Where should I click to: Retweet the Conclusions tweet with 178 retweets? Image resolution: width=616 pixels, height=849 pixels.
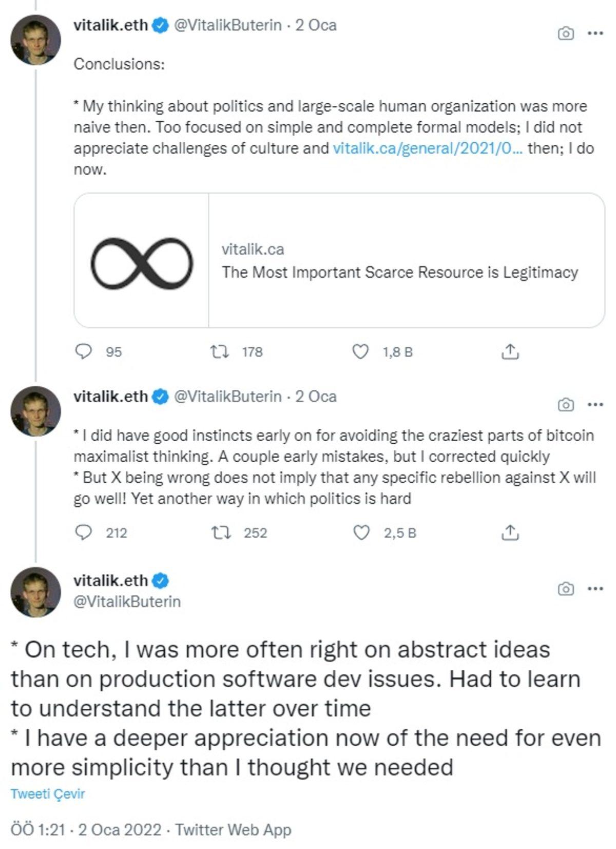221,351
